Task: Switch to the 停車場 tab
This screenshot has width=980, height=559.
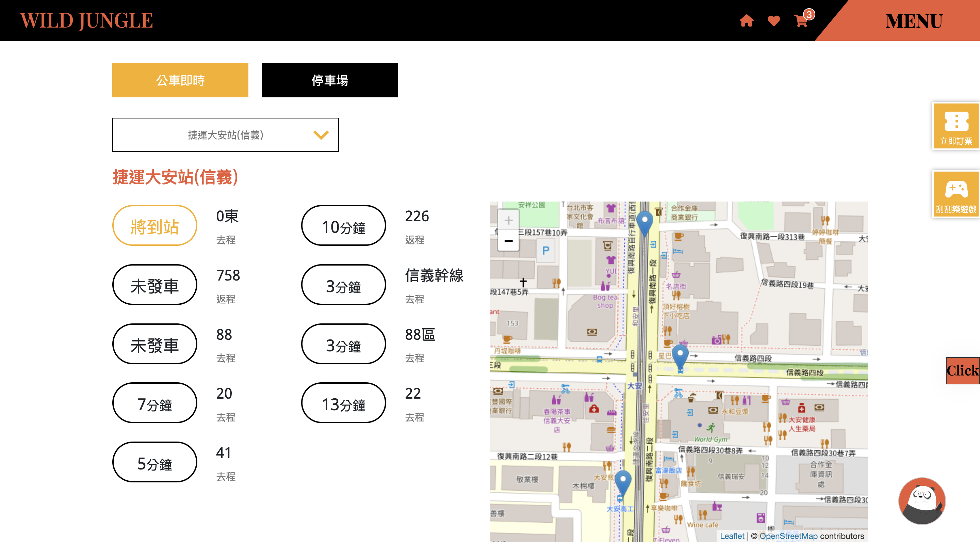Action: coord(330,80)
